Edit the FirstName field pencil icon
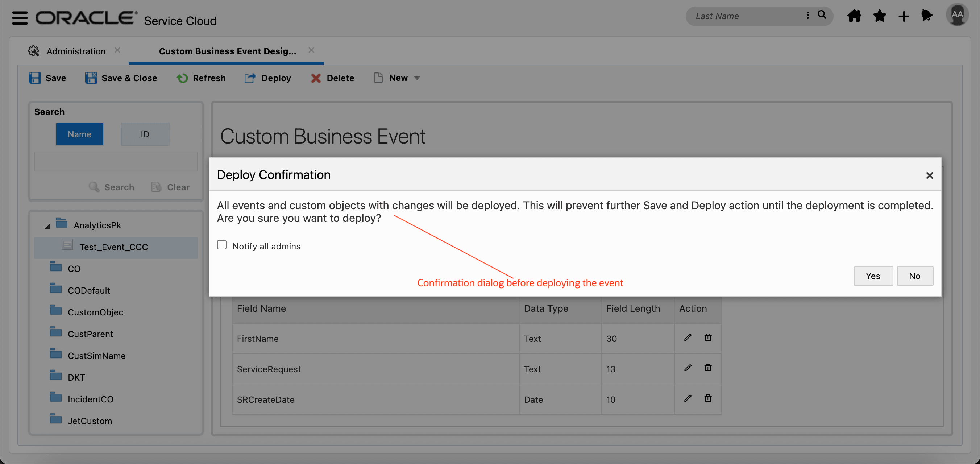 tap(688, 337)
